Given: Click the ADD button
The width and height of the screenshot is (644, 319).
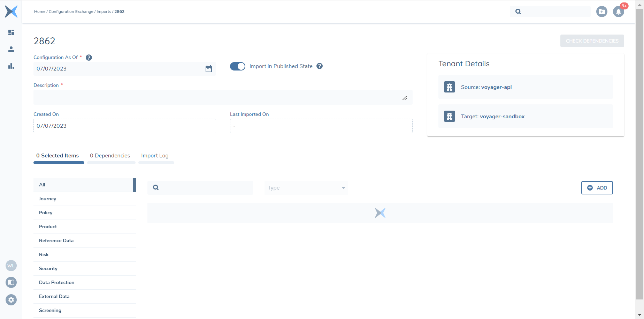Looking at the screenshot, I should click(x=597, y=188).
